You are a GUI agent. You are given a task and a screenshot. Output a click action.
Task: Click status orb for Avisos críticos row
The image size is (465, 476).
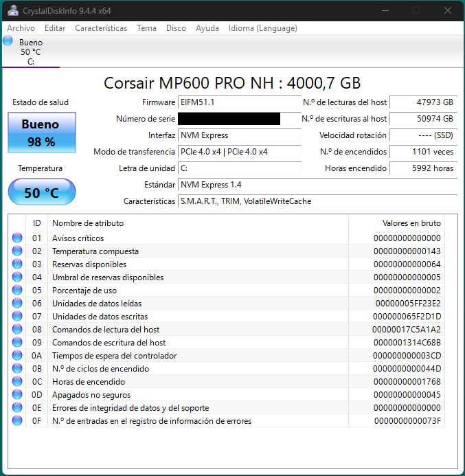click(17, 238)
